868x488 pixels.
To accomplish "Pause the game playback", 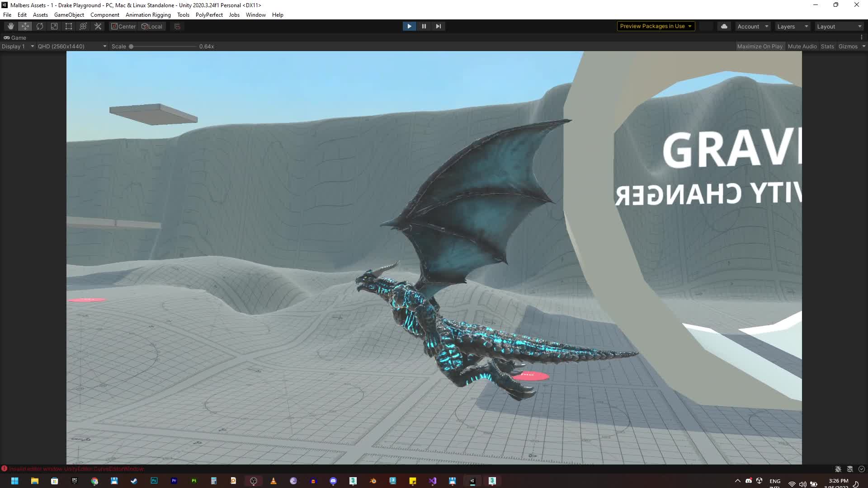I will pyautogui.click(x=424, y=26).
